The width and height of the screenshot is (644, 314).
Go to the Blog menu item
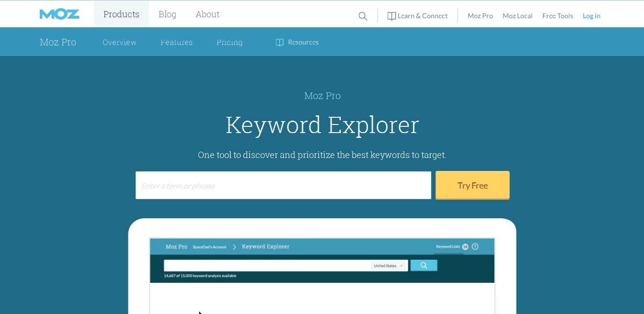167,14
